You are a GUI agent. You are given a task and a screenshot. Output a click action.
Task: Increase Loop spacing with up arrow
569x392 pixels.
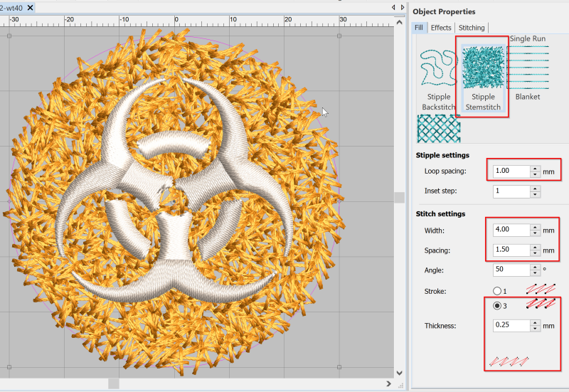pyautogui.click(x=536, y=169)
